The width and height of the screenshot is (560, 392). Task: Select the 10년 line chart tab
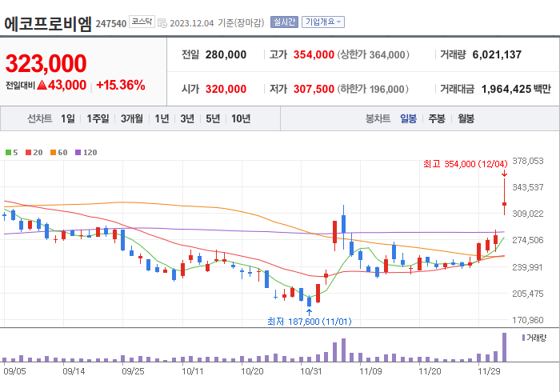point(241,118)
